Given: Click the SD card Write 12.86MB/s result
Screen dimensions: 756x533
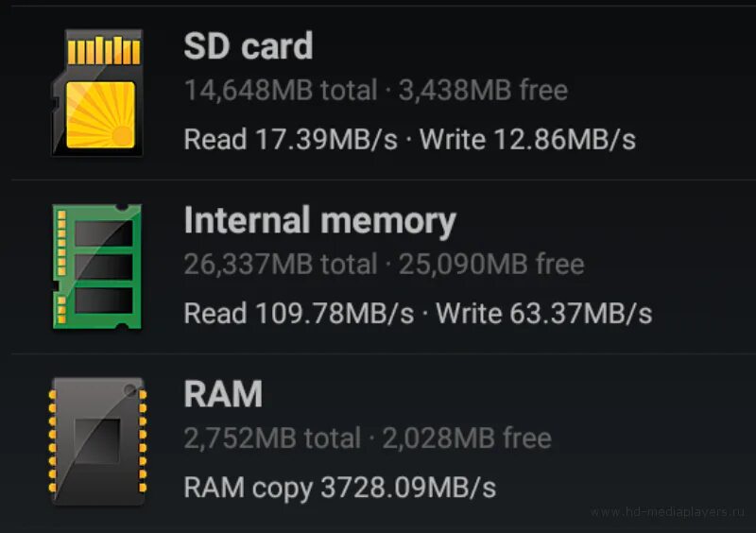Looking at the screenshot, I should click(x=527, y=140).
